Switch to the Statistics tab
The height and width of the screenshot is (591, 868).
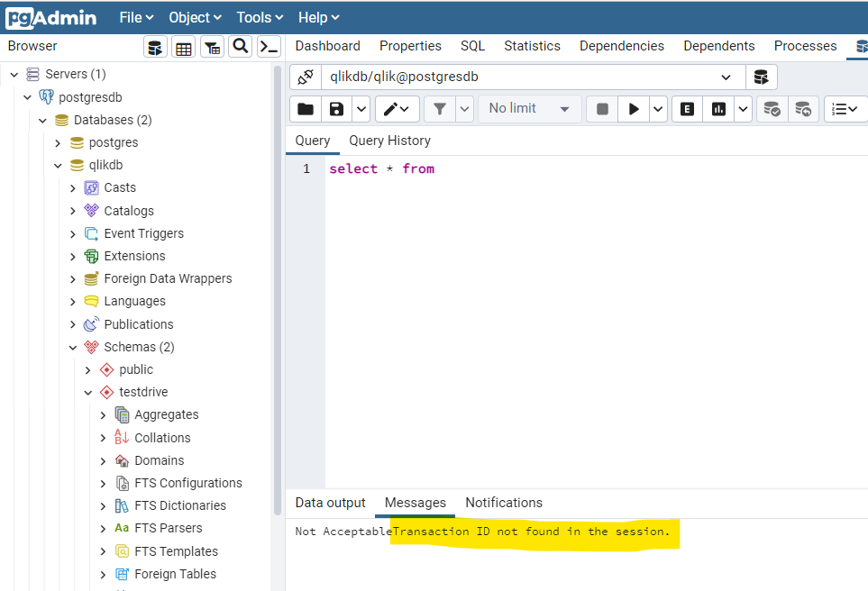pyautogui.click(x=532, y=46)
